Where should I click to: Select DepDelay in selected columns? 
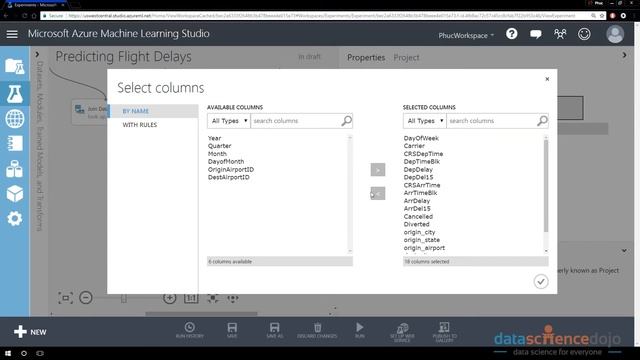click(x=418, y=169)
